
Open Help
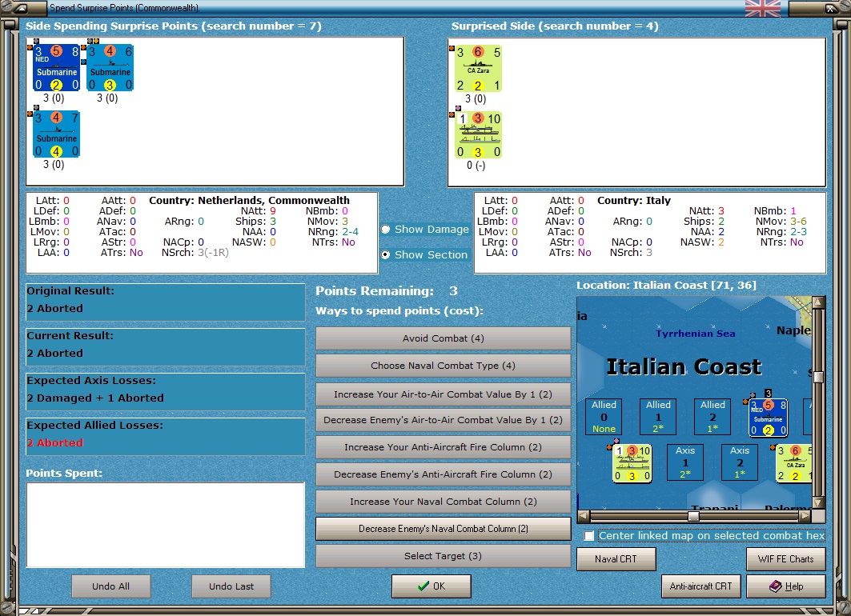pos(786,586)
